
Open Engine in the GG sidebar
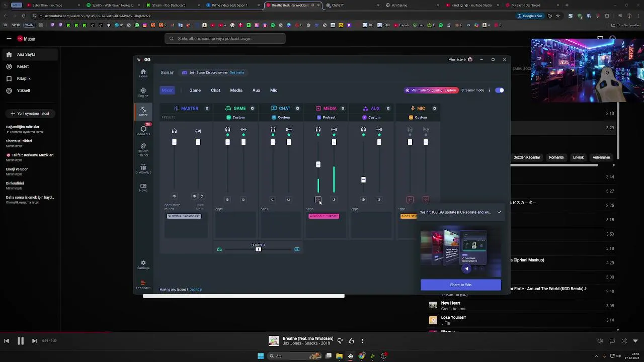pyautogui.click(x=143, y=93)
